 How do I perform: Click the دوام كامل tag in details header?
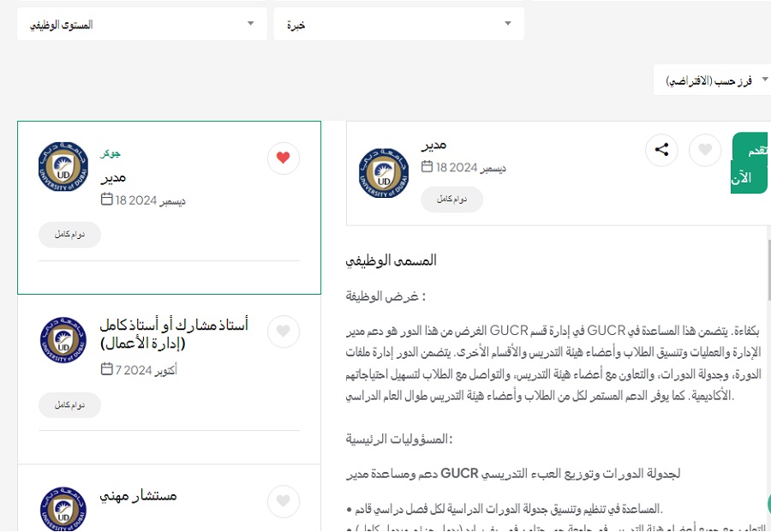click(x=451, y=199)
